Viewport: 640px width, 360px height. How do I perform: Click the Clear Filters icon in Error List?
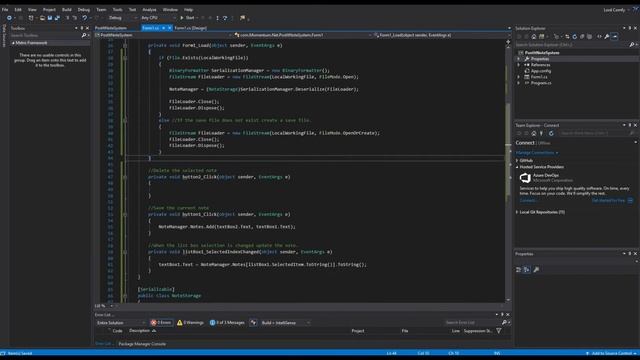click(x=253, y=322)
